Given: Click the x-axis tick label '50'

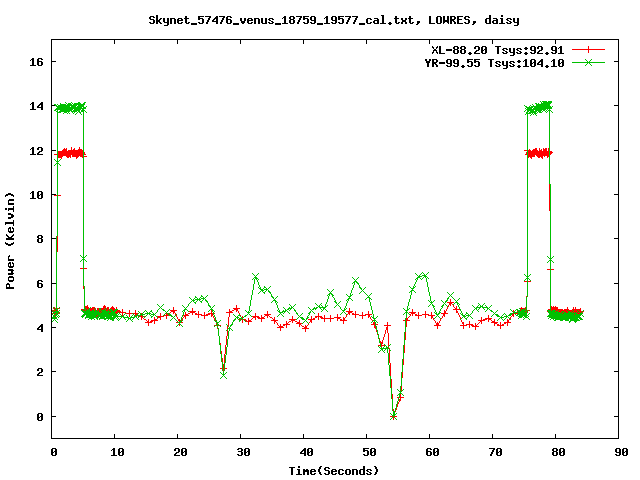Looking at the screenshot, I should [369, 452].
